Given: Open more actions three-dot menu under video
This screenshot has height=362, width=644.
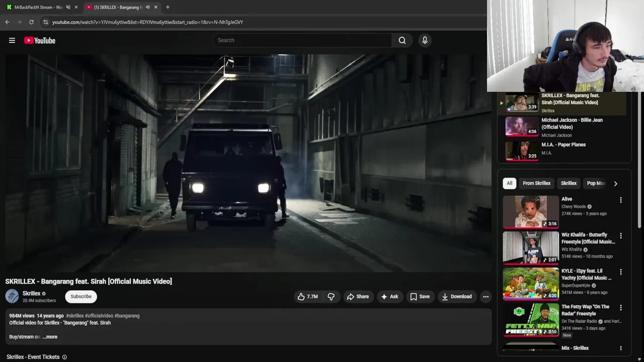Looking at the screenshot, I should (x=486, y=297).
